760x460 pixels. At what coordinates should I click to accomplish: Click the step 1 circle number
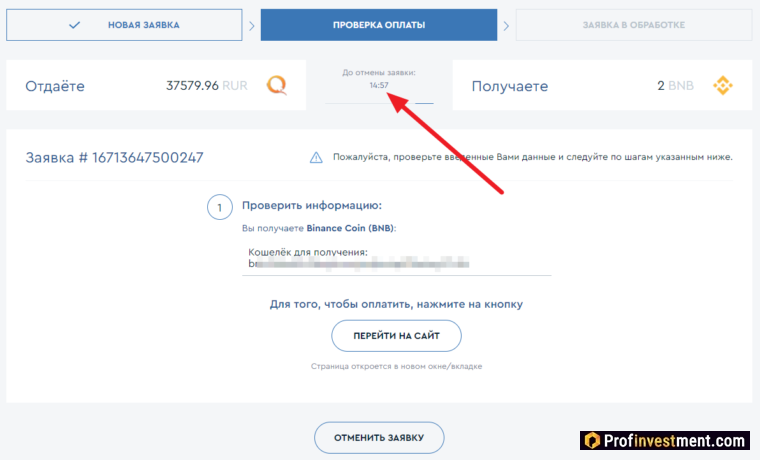point(220,207)
